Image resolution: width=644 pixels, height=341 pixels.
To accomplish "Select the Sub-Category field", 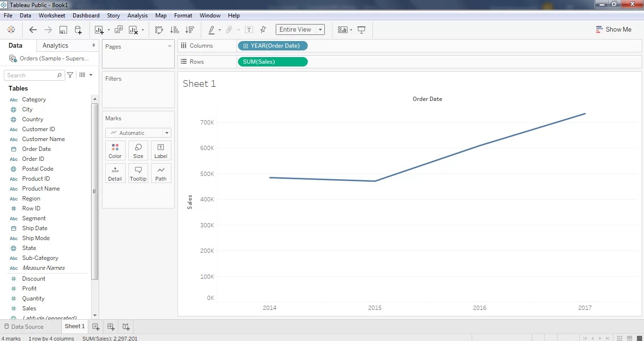I will [x=40, y=258].
